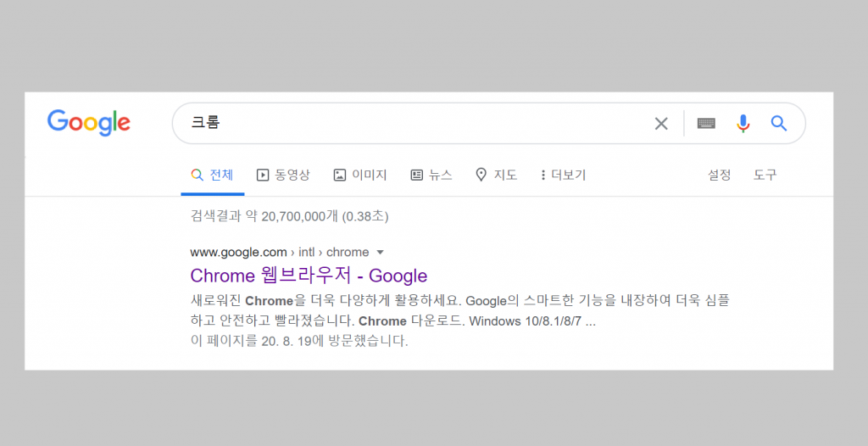Click the snippet text starting 새로워진 Chrome을
The width and height of the screenshot is (868, 446).
[x=460, y=311]
